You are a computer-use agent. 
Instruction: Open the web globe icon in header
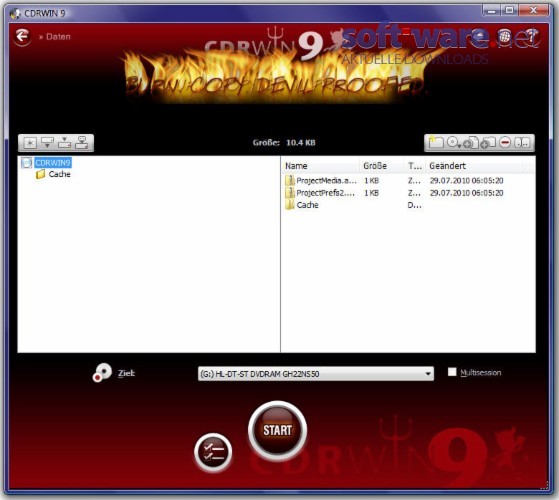pyautogui.click(x=504, y=36)
